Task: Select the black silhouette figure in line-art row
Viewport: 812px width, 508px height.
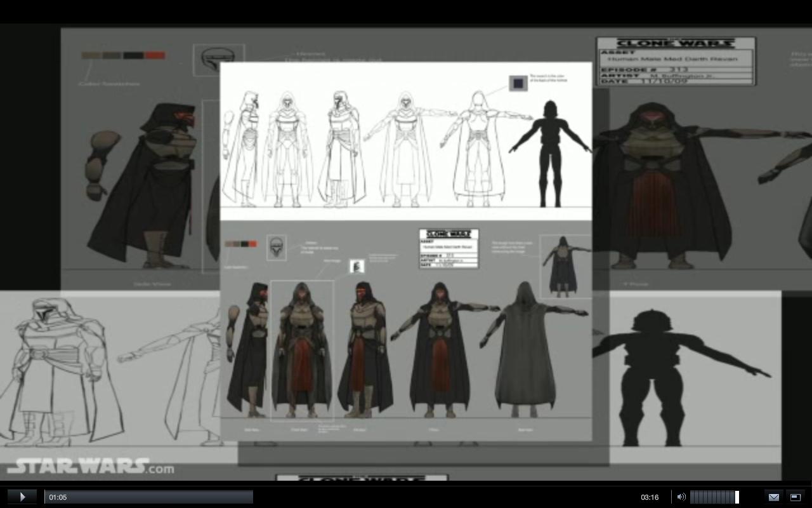Action: click(x=549, y=154)
